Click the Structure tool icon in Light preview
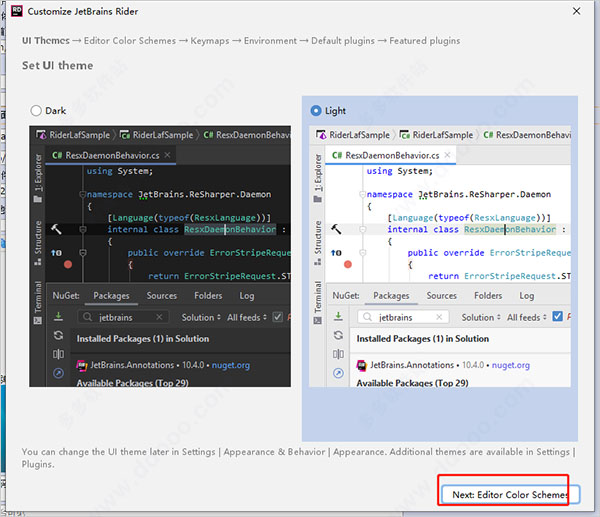 [x=318, y=262]
